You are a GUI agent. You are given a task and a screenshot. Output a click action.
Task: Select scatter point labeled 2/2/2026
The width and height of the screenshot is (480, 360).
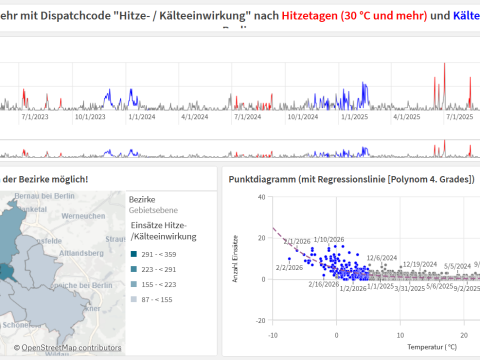(289, 259)
